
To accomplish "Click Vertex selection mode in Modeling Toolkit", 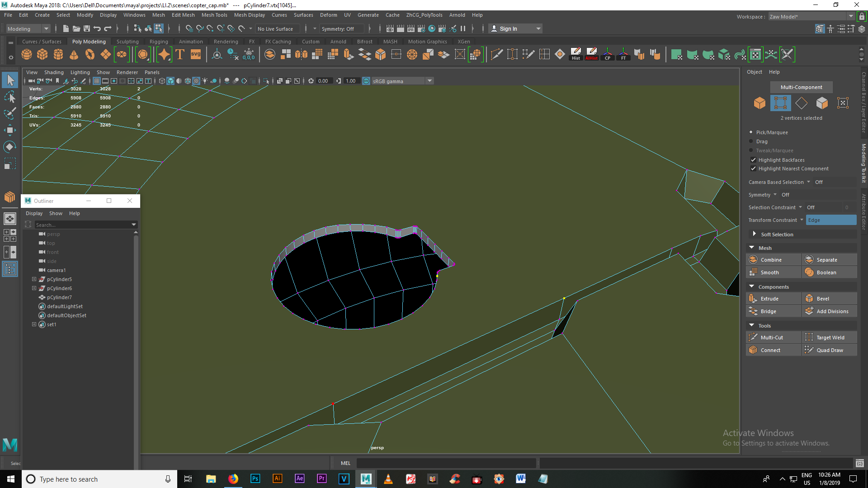I will point(780,103).
